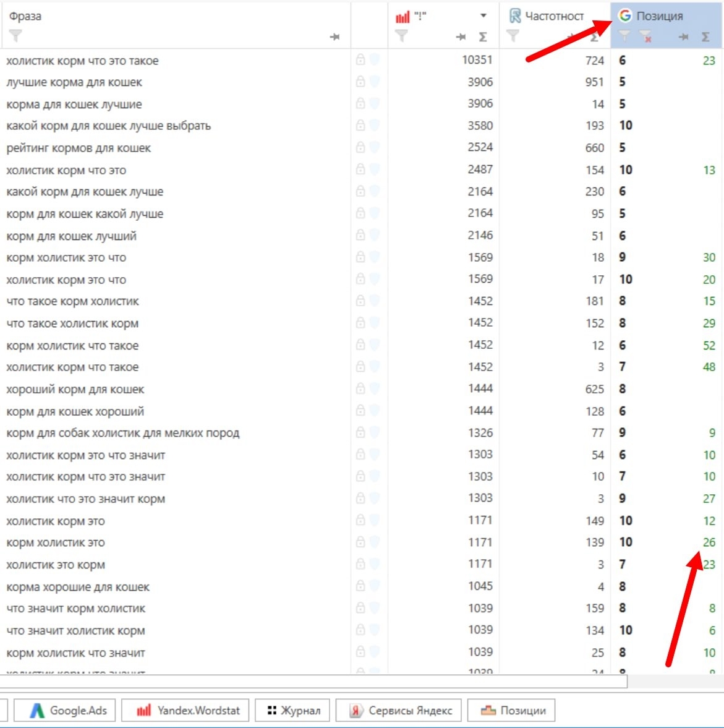Click frequency value 1326
The image size is (724, 728).
[480, 433]
